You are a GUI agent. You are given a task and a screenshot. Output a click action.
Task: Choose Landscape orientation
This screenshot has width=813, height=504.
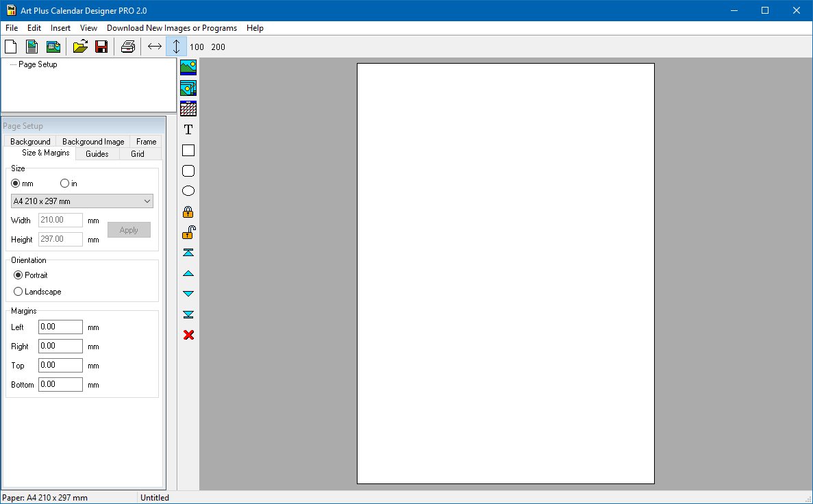click(18, 292)
